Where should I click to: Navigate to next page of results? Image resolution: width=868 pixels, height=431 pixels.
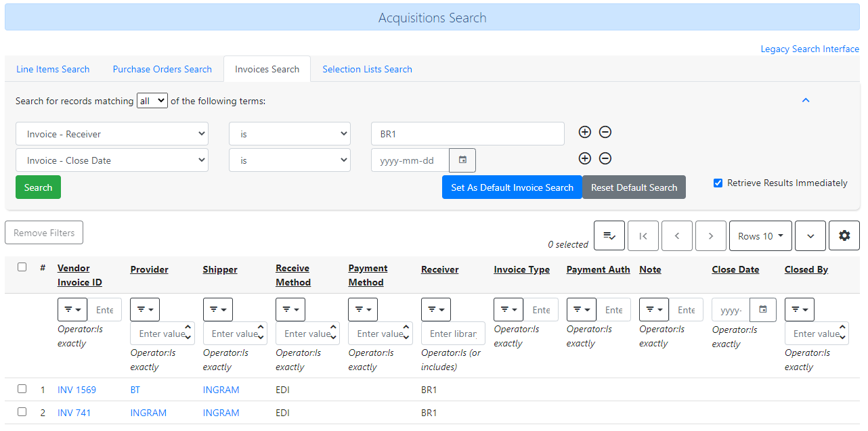[x=710, y=235]
